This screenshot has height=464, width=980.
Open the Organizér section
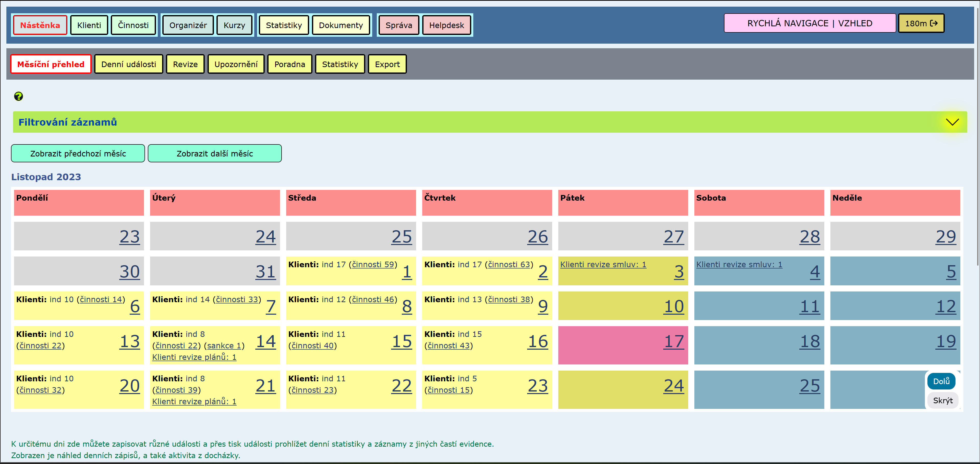coord(188,26)
